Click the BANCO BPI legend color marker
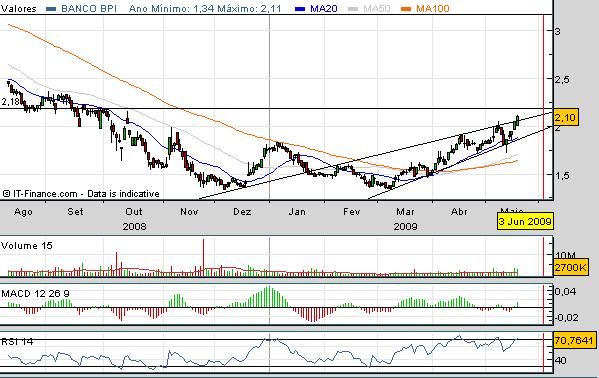Viewport: 599px width, 378px height. pyautogui.click(x=51, y=8)
